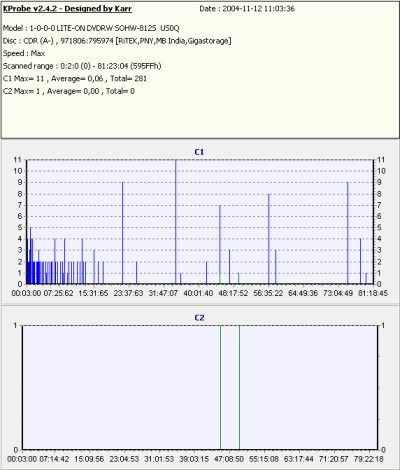Click C2 x-axis label 15:09:56
The height and width of the screenshot is (470, 400).
coord(89,459)
